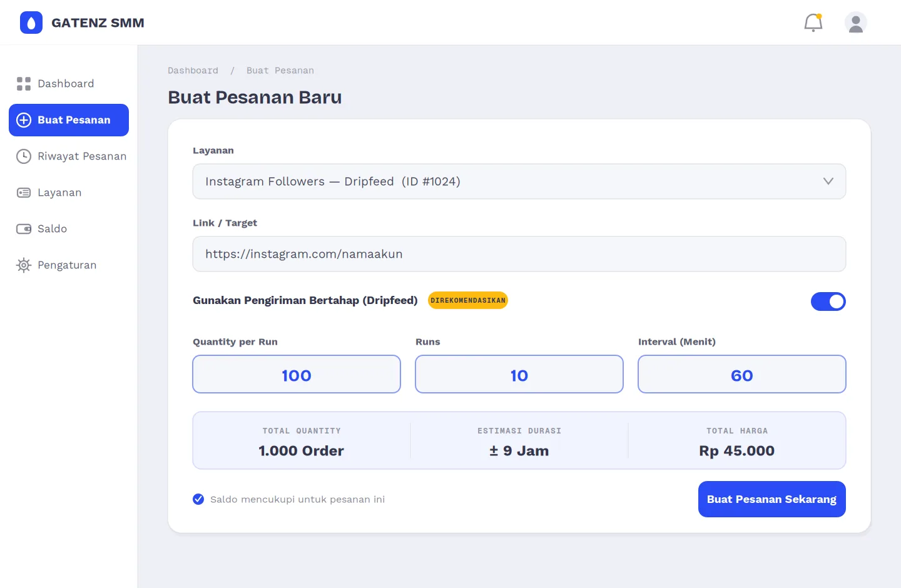Click the '± 9 Jam' duration estimate

click(519, 451)
